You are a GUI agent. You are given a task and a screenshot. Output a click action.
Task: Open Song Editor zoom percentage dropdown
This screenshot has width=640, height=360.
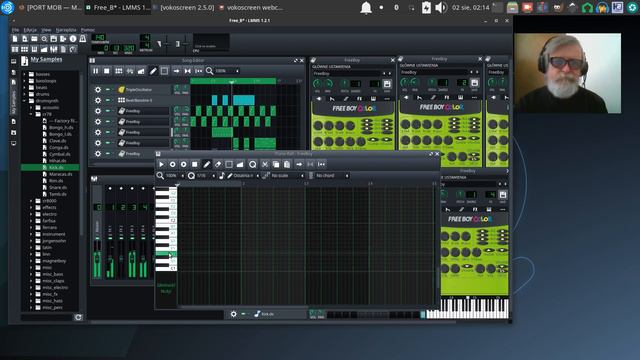coord(227,71)
